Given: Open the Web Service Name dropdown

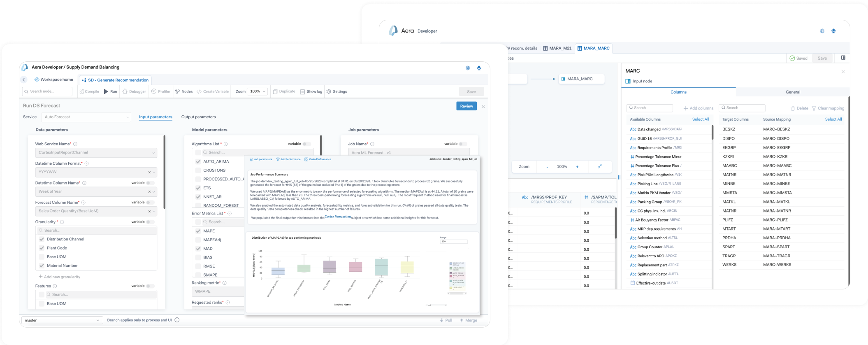Looking at the screenshot, I should click(x=96, y=152).
